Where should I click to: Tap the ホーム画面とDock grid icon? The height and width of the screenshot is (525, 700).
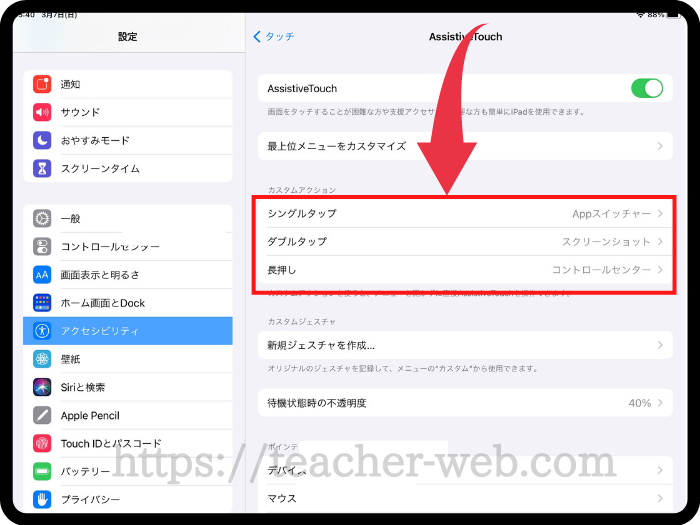(42, 303)
